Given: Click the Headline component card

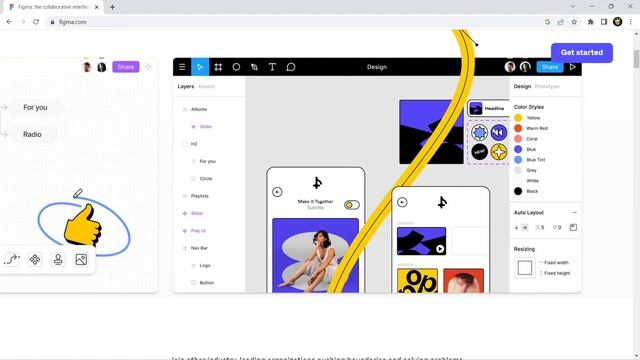Looking at the screenshot, I should pos(489,109).
